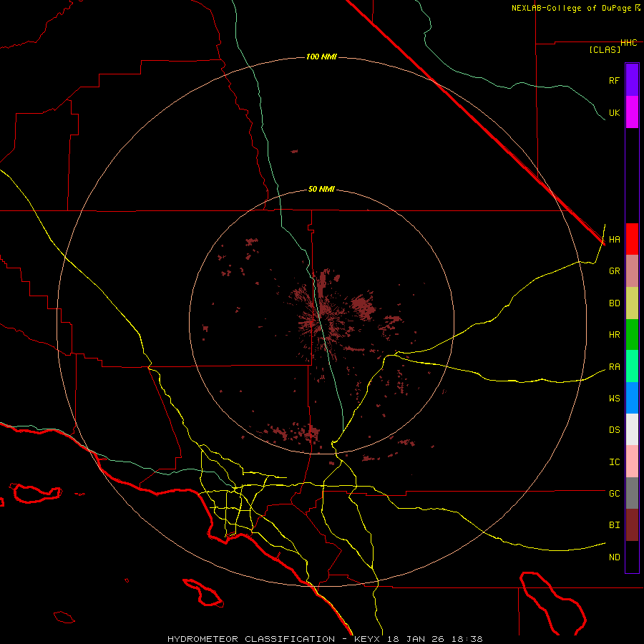Click the ND black legend swatch
Screen dimensions: 644x644
[632, 557]
